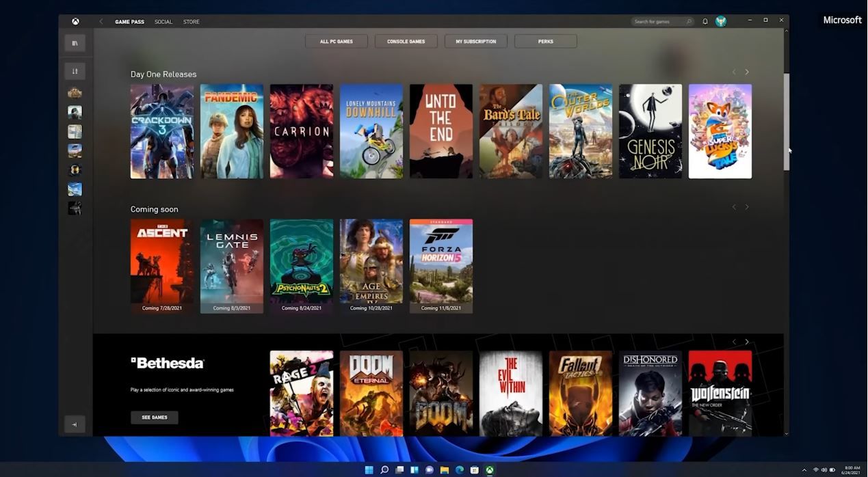Click See Games under Bethesda
This screenshot has width=868, height=477.
155,418
